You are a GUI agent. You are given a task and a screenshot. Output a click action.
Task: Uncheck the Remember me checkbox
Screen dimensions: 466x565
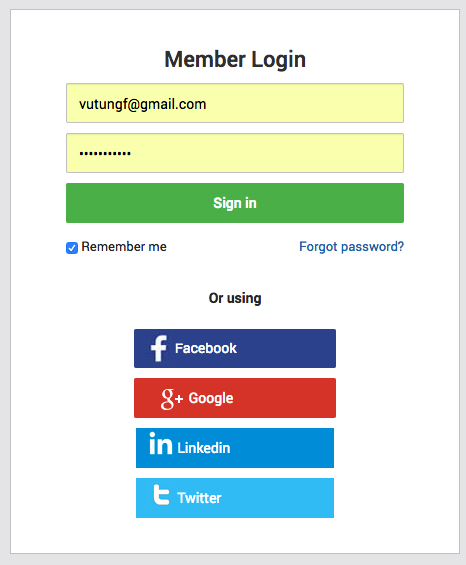click(72, 248)
